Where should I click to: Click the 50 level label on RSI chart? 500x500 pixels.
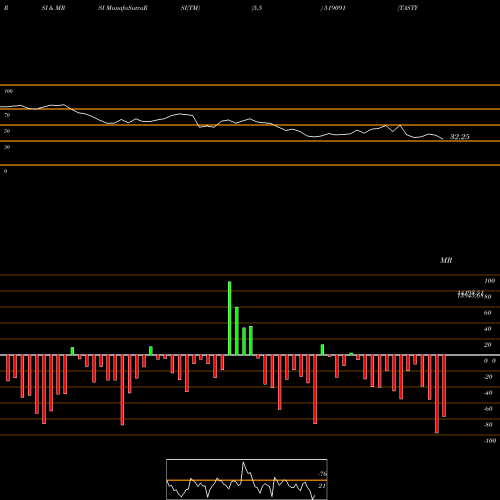tap(7, 131)
